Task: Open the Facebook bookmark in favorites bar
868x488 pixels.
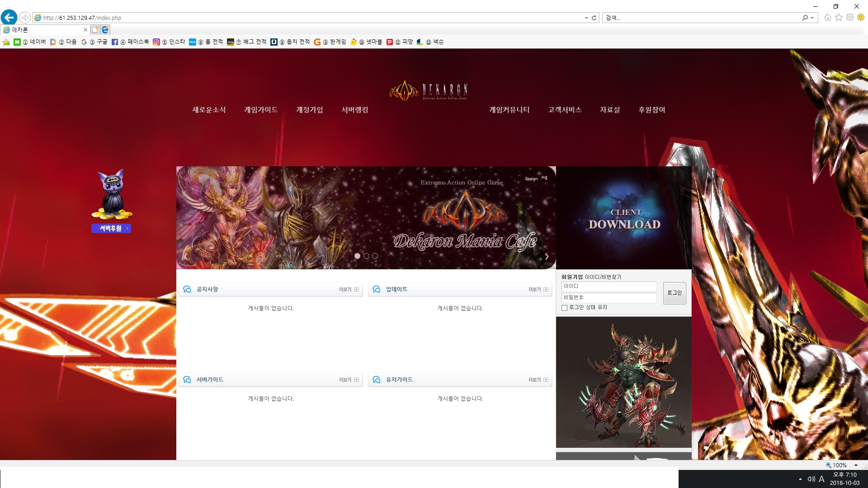Action: pyautogui.click(x=130, y=42)
